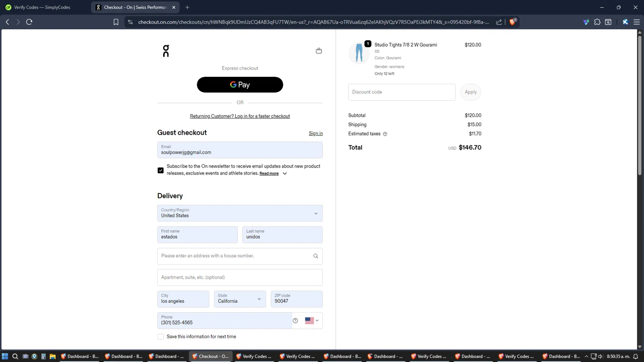Open the phone country flag selector
644x362 pixels.
click(312, 320)
